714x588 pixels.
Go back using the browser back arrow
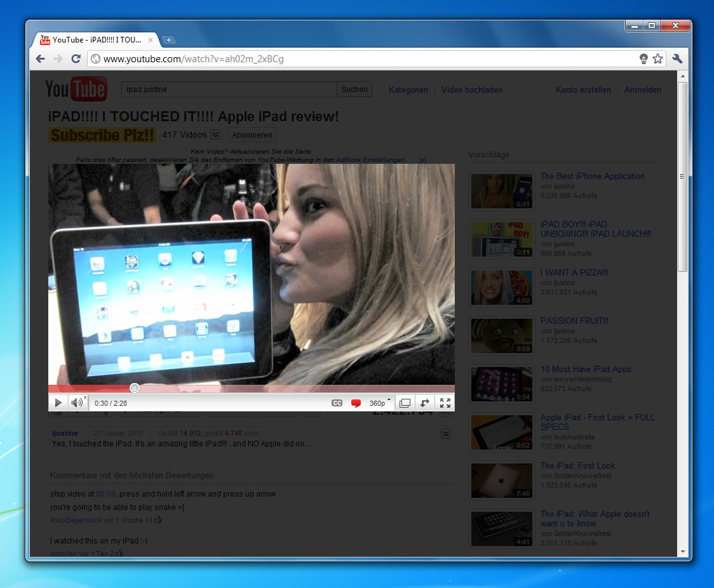[x=41, y=58]
